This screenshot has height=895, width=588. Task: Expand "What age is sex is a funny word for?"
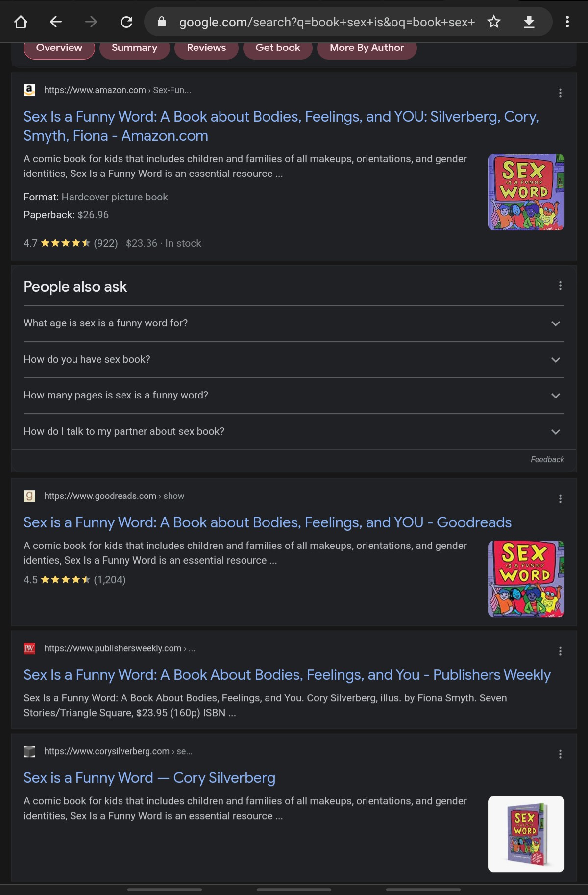[x=555, y=323]
